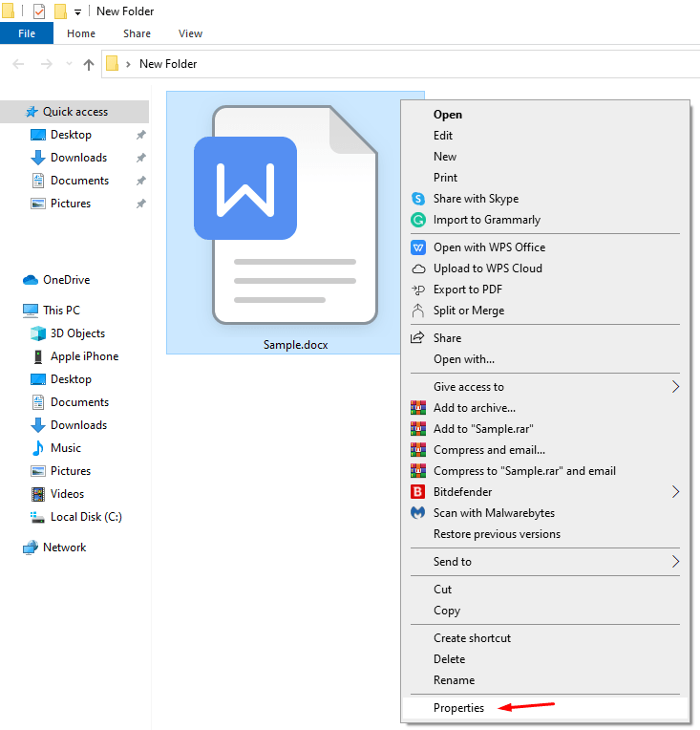
Task: Switch to the View ribbon tab
Action: click(190, 33)
